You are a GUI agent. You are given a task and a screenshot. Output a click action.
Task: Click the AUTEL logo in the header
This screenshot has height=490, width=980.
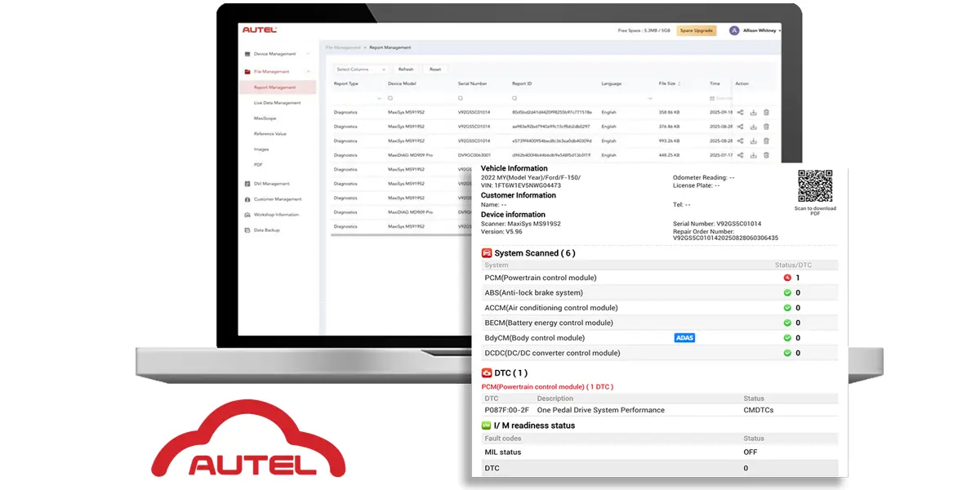[x=260, y=29]
